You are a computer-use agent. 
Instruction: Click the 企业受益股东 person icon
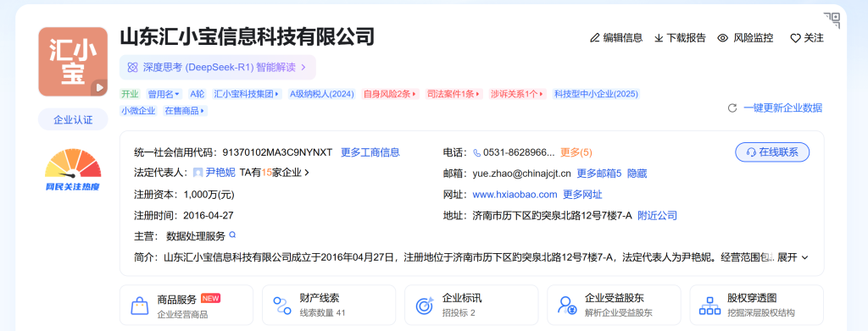click(x=567, y=306)
